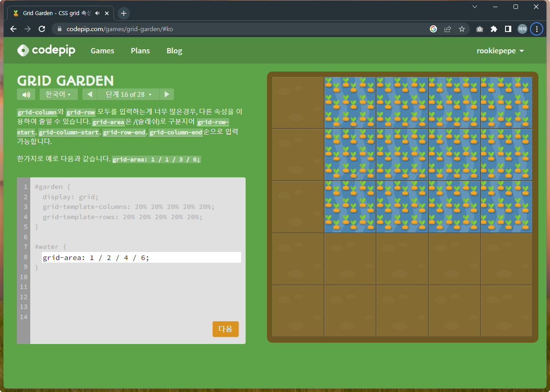Image resolution: width=550 pixels, height=392 pixels.
Task: Open the Chrome profile avatar
Action: pyautogui.click(x=522, y=29)
